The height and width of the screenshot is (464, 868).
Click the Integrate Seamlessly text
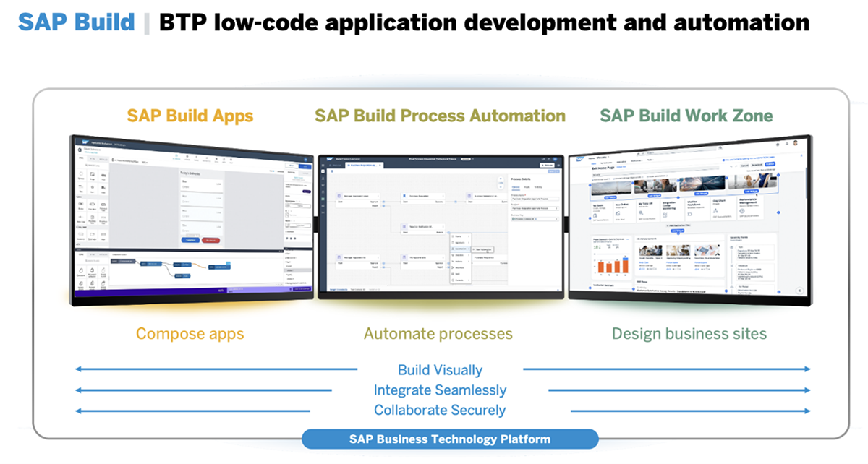(440, 390)
